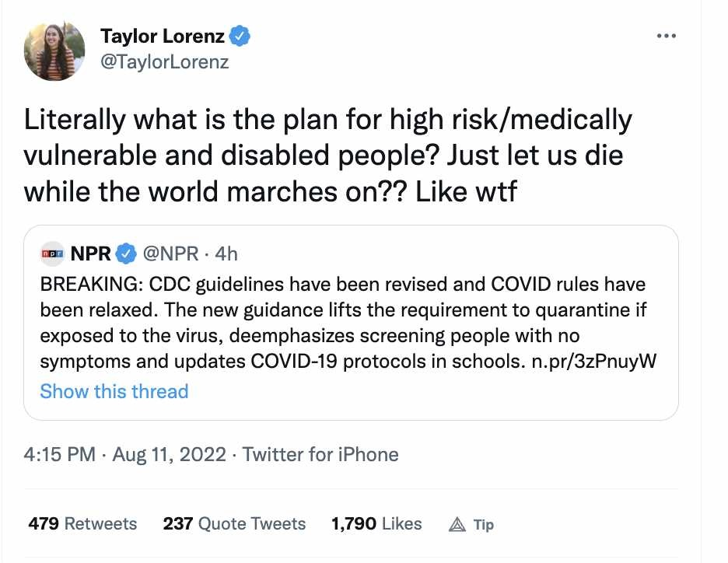Click the NPR logo avatar

pyautogui.click(x=52, y=254)
